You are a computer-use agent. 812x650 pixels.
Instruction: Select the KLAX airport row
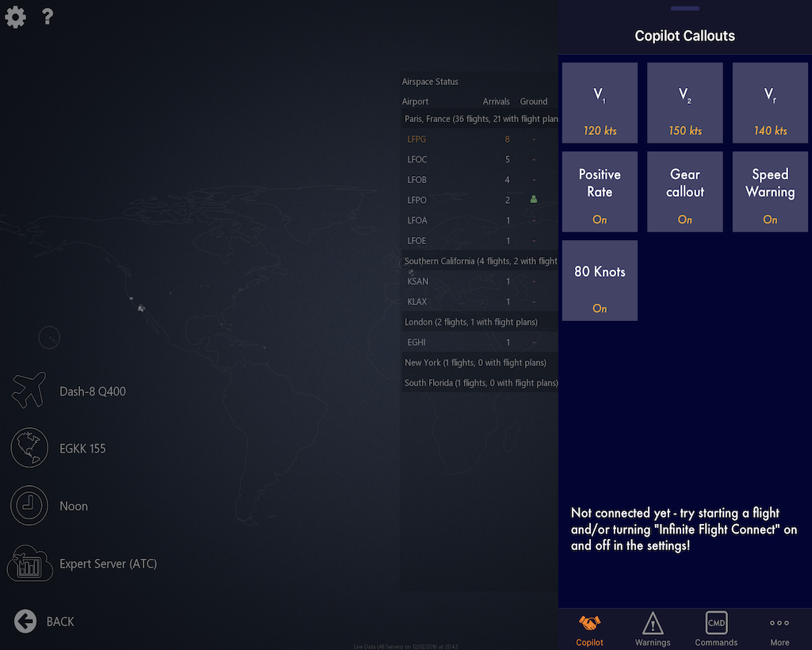480,302
